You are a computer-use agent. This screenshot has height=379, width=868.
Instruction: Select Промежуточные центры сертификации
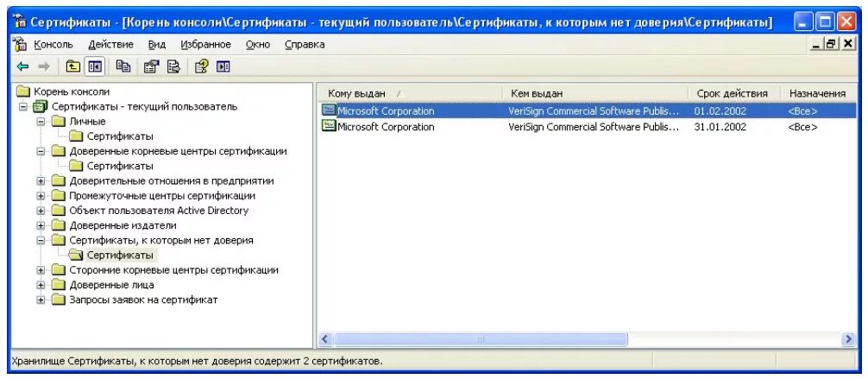click(x=162, y=196)
